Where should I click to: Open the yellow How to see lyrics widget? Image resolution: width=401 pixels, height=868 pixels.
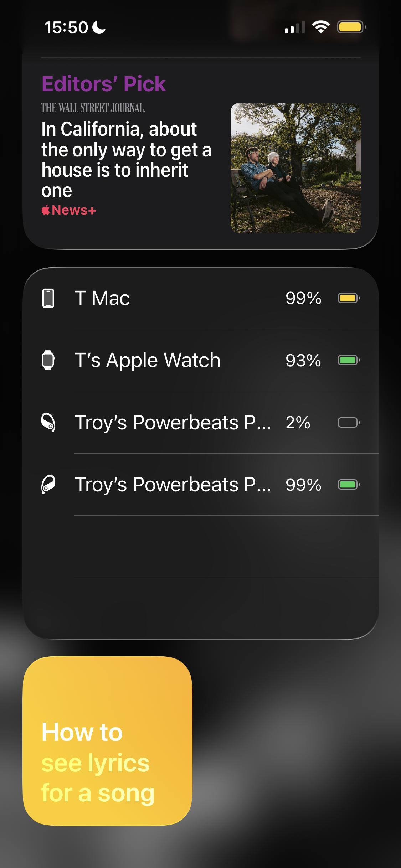[107, 740]
